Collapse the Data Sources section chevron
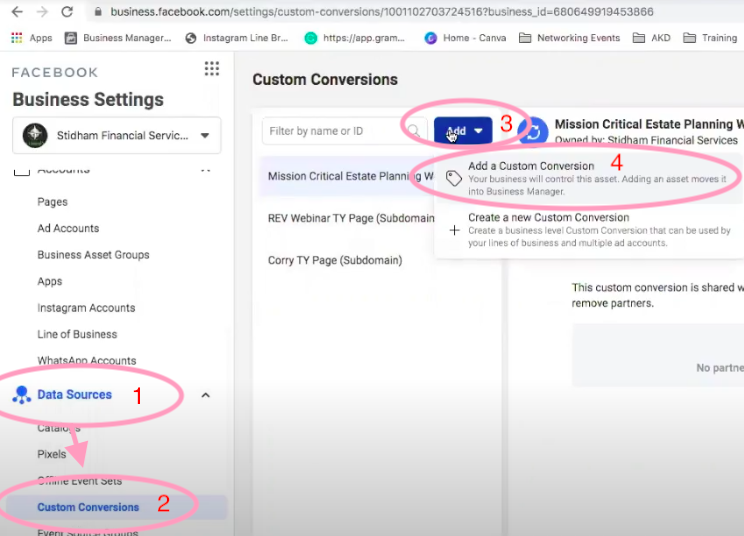Viewport: 744px width, 536px height. (205, 395)
